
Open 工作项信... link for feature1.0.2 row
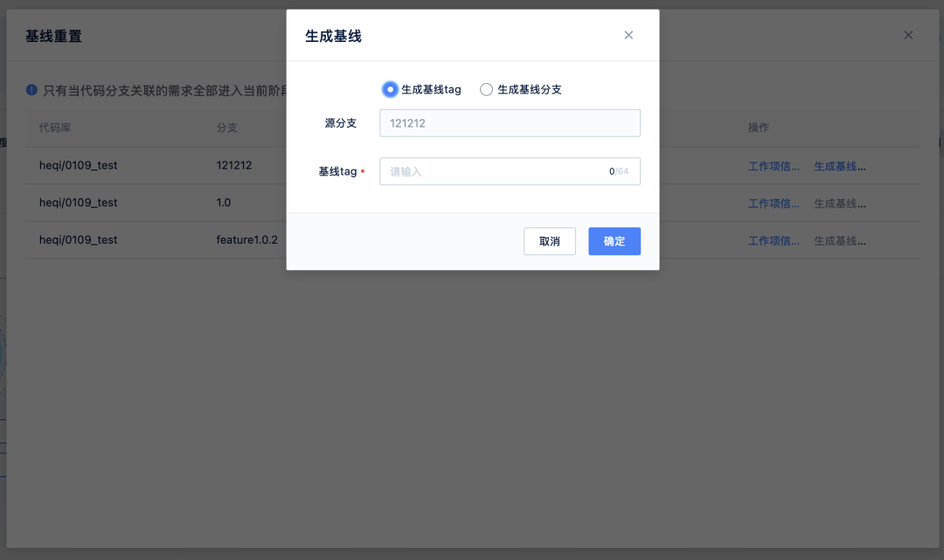pos(774,241)
